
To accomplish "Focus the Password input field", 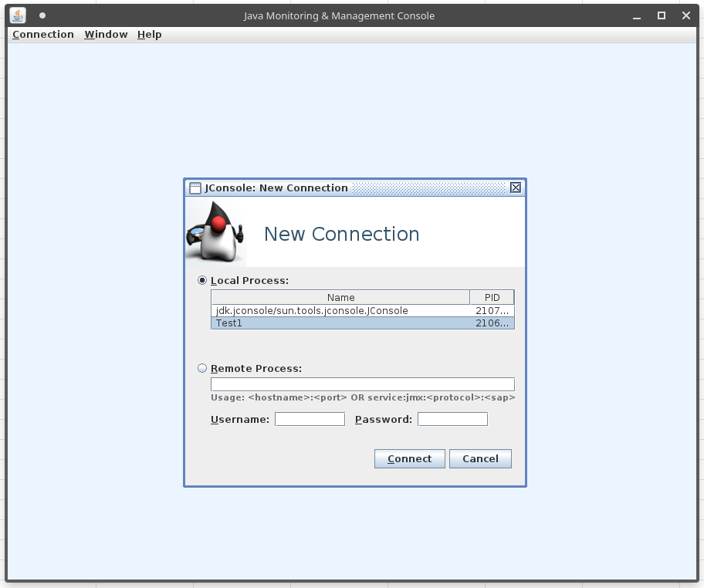I will [x=452, y=419].
